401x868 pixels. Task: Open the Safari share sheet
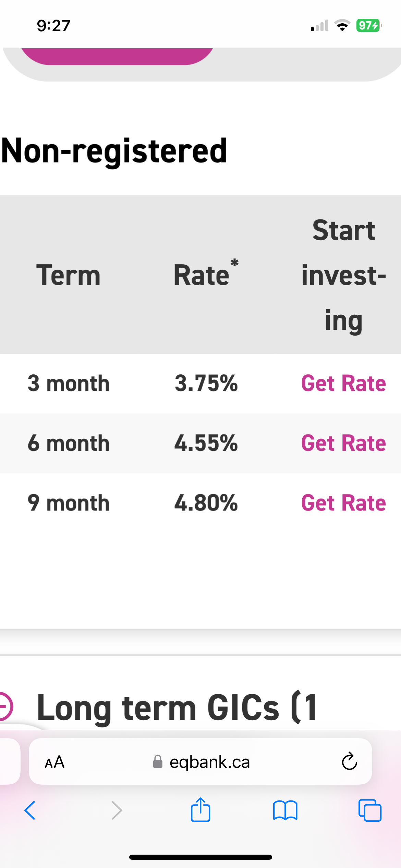click(x=200, y=810)
